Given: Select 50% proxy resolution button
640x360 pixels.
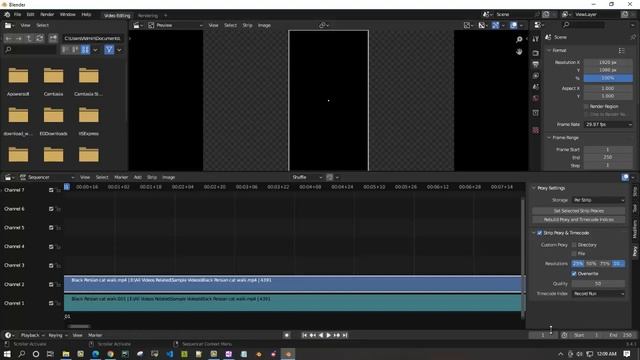Looking at the screenshot, I should click(591, 264).
